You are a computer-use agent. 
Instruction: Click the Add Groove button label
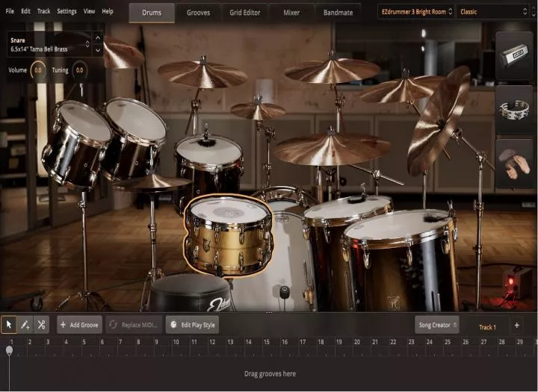tap(84, 325)
